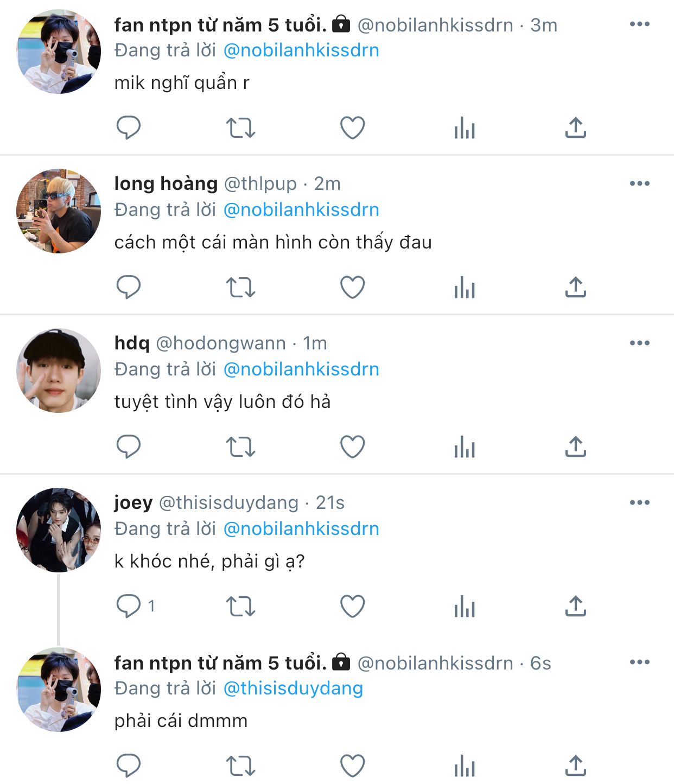Open more options menu on hdq's tweet

(x=639, y=343)
